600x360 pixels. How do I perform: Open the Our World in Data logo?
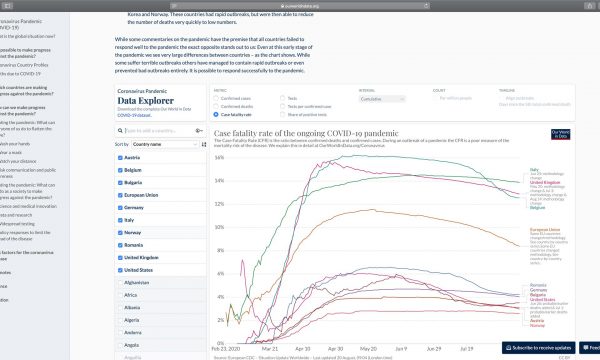pyautogui.click(x=560, y=134)
